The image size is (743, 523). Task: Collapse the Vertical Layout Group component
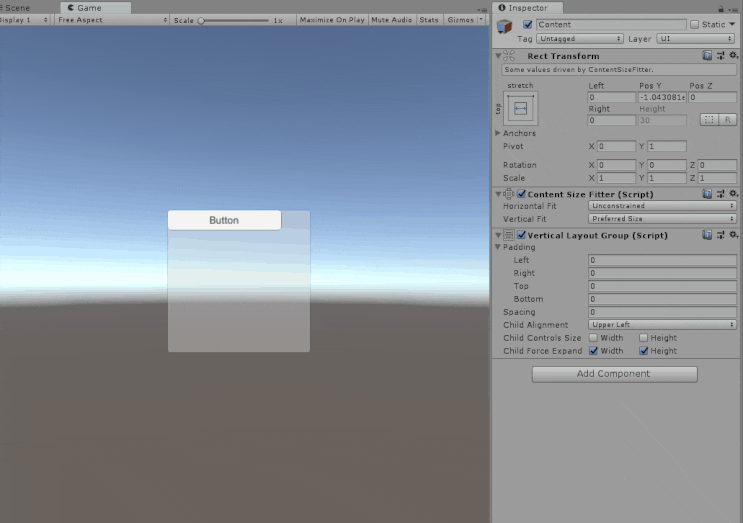pyautogui.click(x=498, y=235)
